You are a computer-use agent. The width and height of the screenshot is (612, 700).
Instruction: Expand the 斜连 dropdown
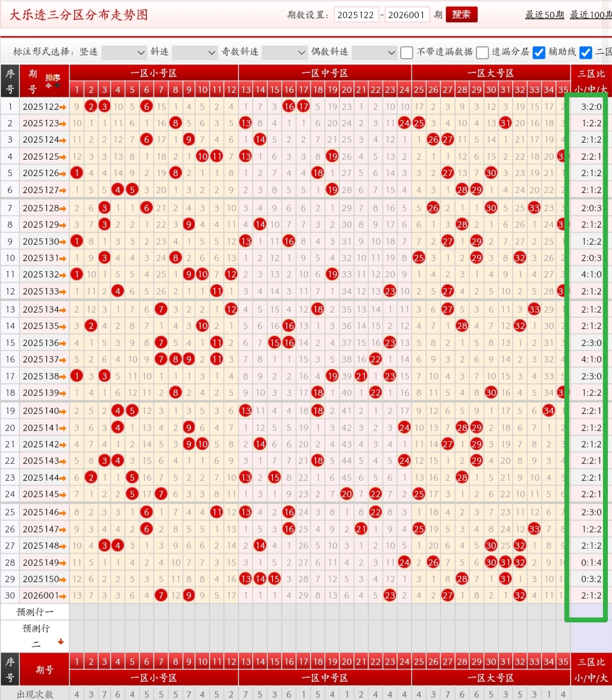(x=194, y=53)
